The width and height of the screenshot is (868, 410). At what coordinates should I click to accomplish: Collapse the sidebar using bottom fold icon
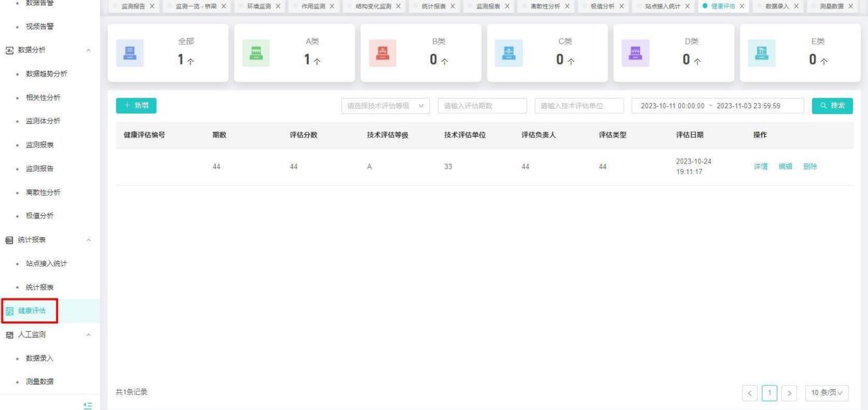tap(88, 405)
